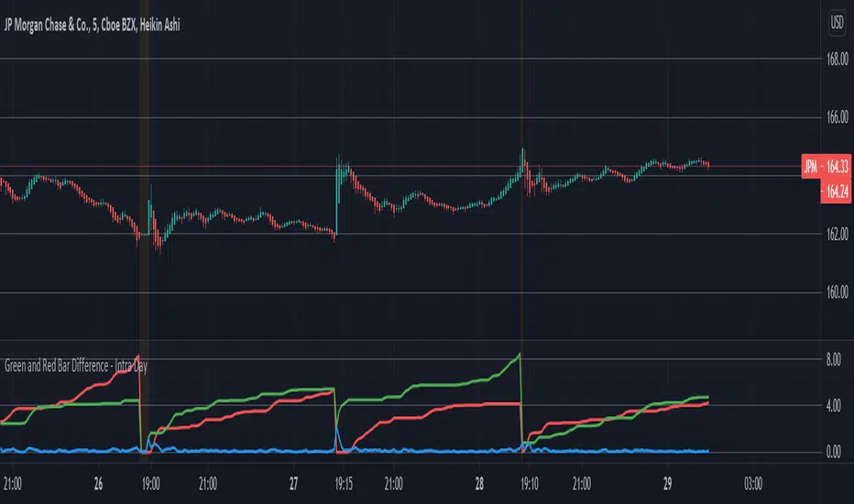Click the 19:15 time axis label
This screenshot has width=854, height=504.
[344, 484]
